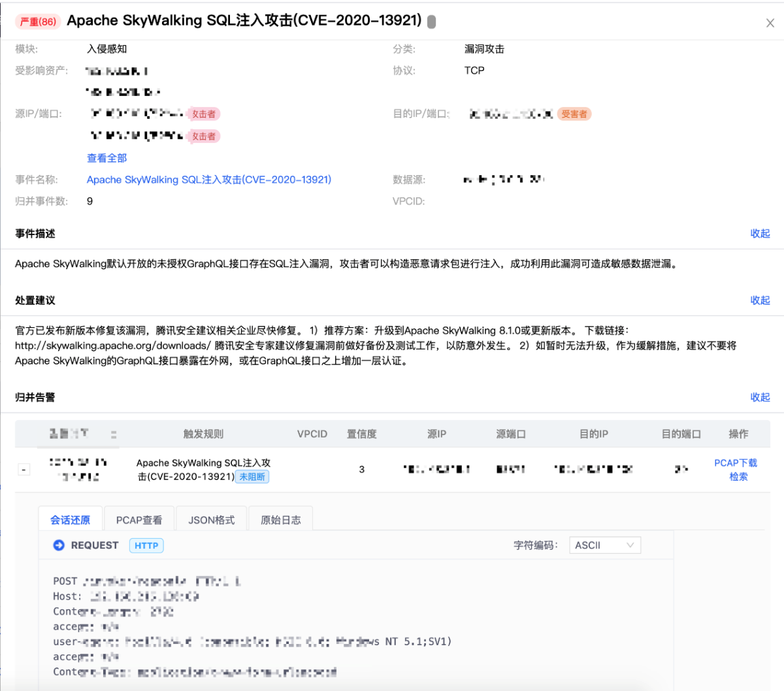Click the 字符编码 label
Screen dimensions: 784x691
535,545
